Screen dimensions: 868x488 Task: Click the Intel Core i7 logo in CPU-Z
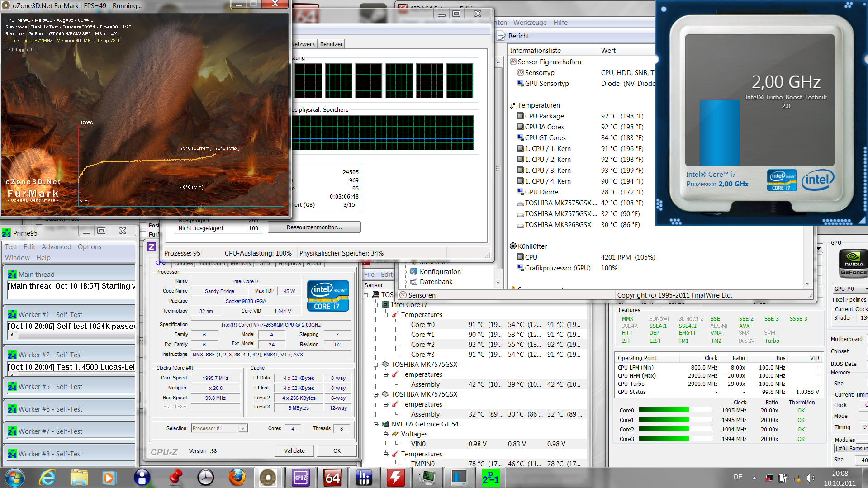(328, 296)
